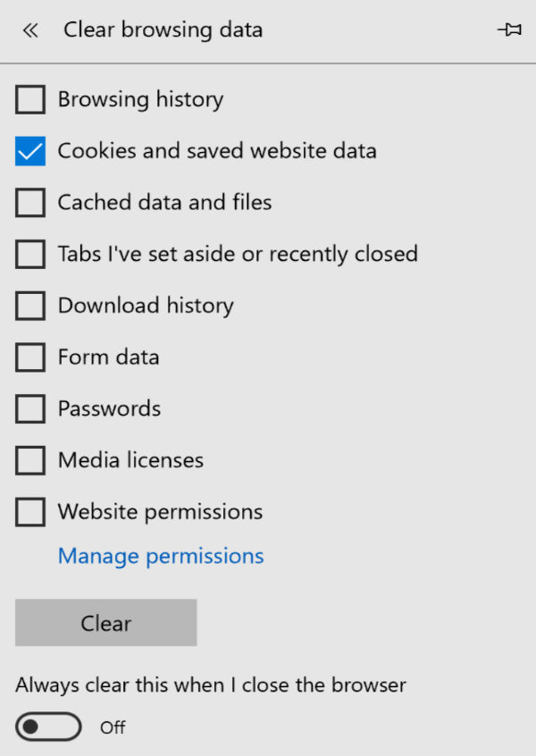The height and width of the screenshot is (756, 536).
Task: Click the 'Cached data and files' label text
Action: point(164,203)
